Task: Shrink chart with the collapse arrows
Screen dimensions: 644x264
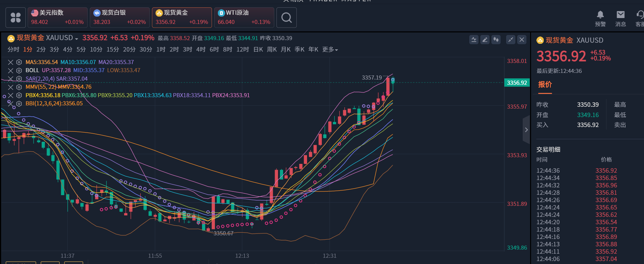Action: (x=511, y=39)
